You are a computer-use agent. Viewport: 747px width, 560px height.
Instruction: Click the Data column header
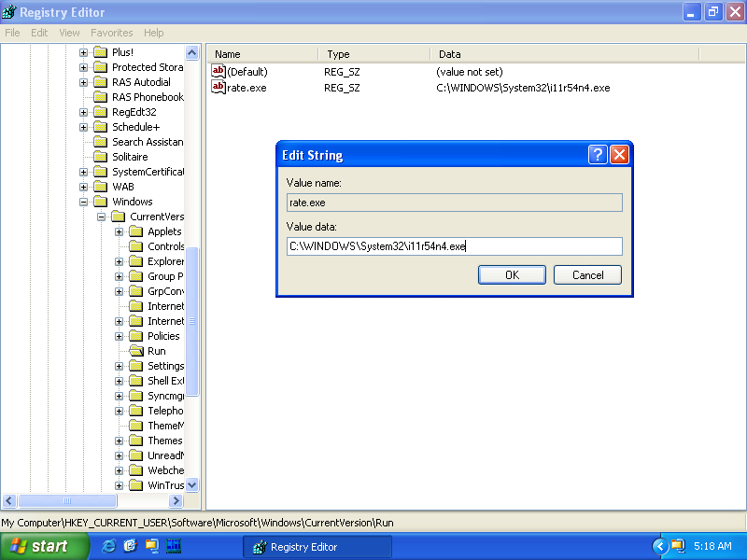pyautogui.click(x=565, y=54)
